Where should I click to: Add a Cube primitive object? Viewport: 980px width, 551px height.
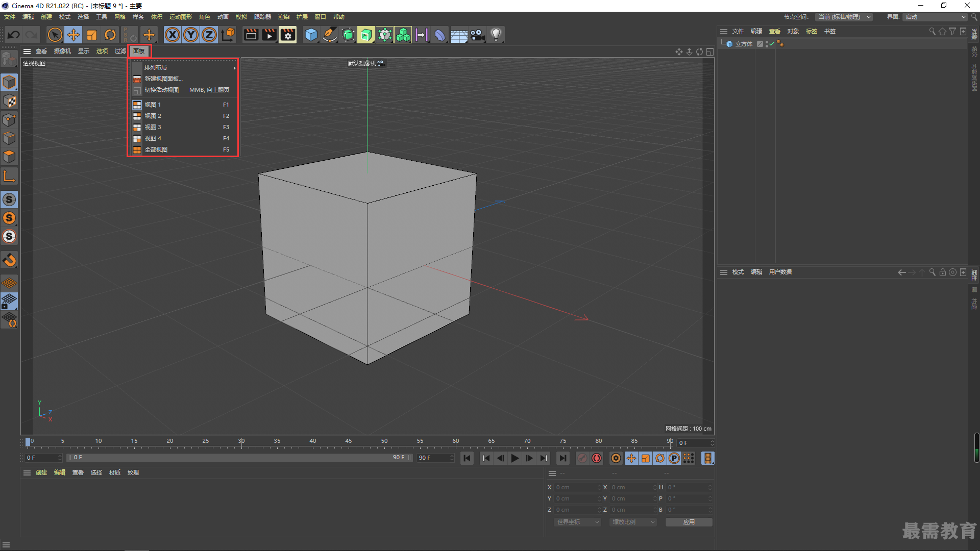point(311,35)
